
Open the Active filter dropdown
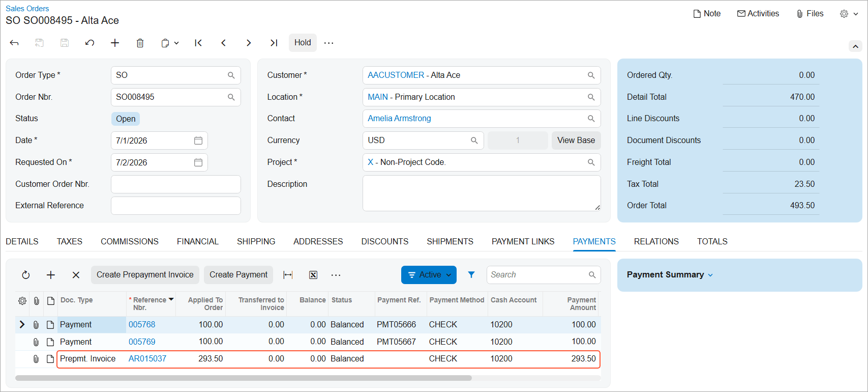point(429,275)
